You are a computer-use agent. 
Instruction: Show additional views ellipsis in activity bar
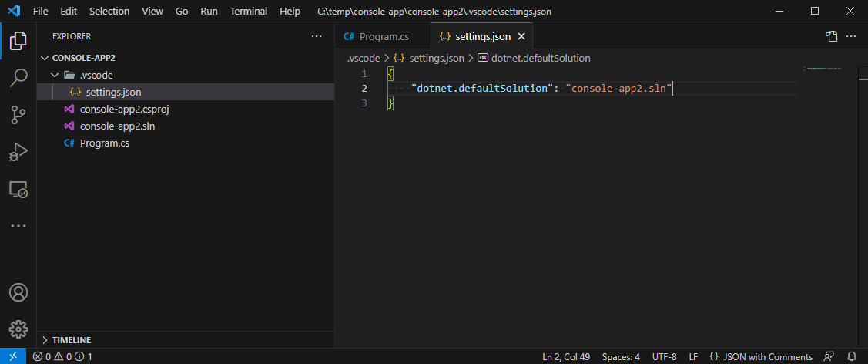18,226
